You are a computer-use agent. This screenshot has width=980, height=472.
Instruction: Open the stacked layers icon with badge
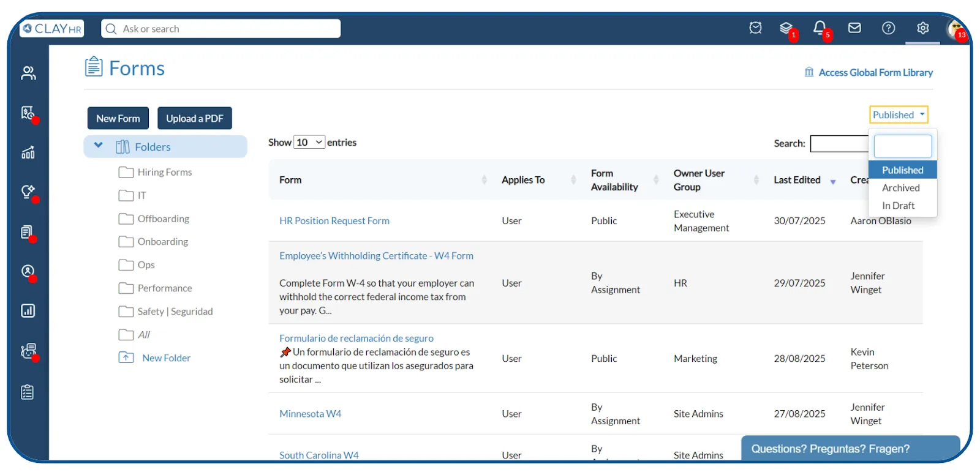(x=786, y=28)
